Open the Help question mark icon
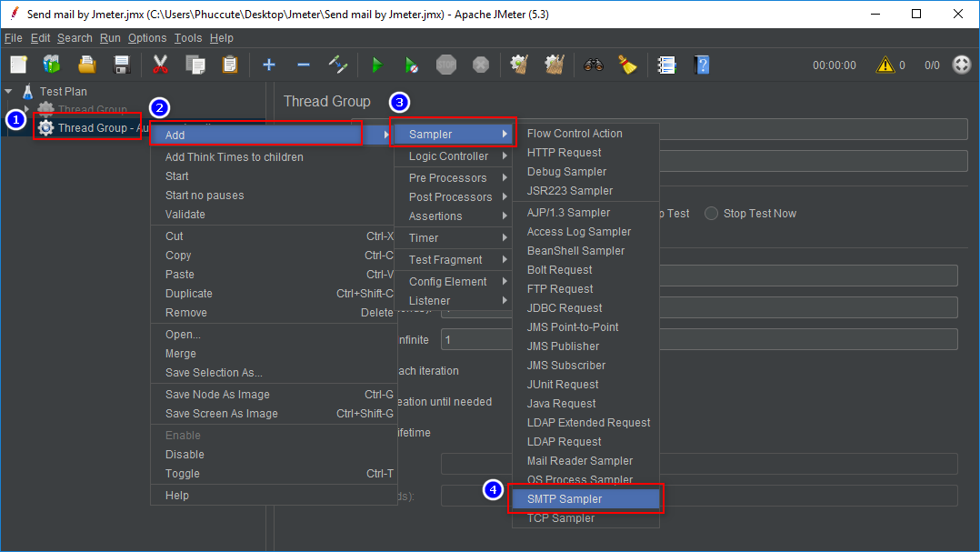The image size is (980, 552). pyautogui.click(x=701, y=65)
